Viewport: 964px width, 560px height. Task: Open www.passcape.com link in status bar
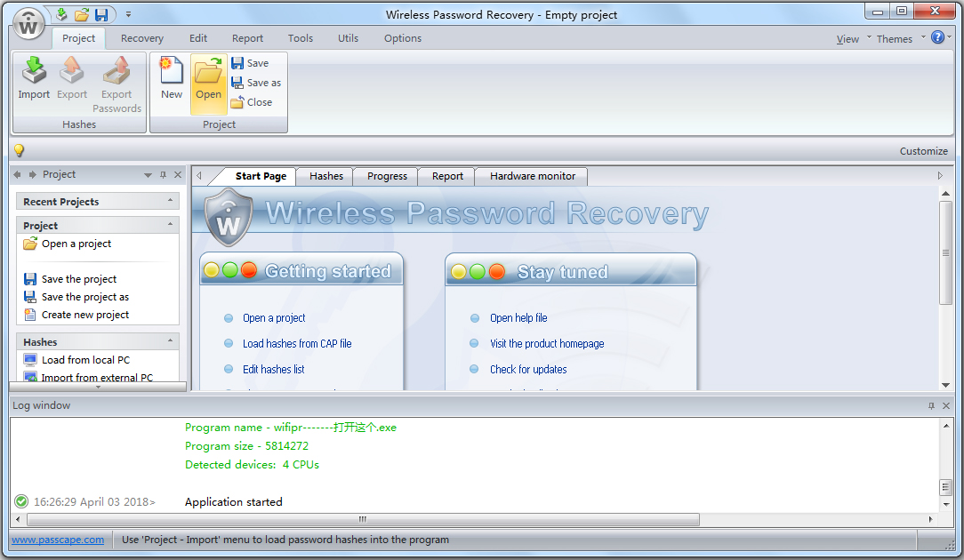pos(58,540)
